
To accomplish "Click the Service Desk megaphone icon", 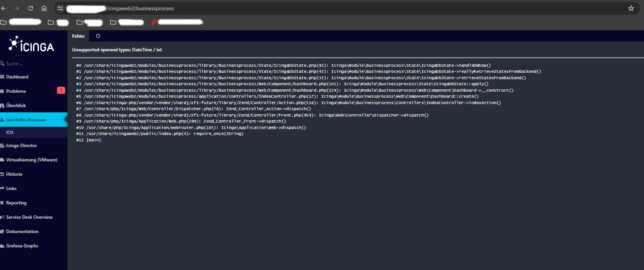I will (2, 217).
